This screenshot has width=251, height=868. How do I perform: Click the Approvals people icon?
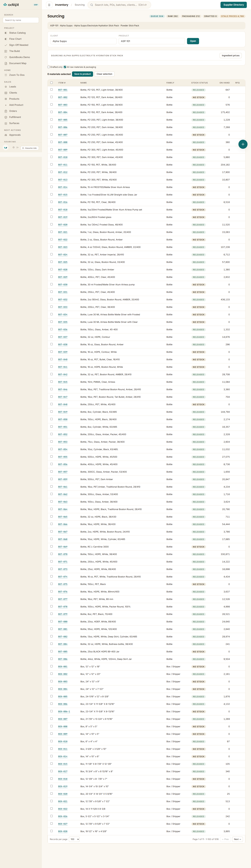coord(6,135)
